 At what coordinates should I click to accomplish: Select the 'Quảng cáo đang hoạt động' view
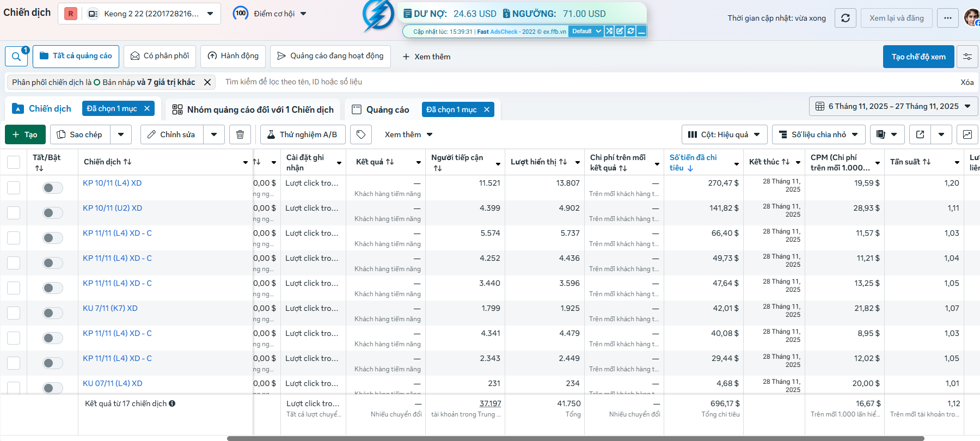click(330, 56)
